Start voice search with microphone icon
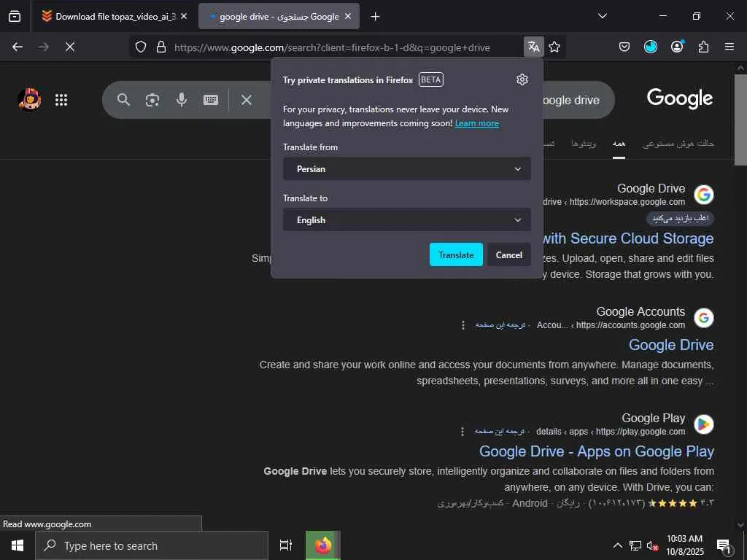Viewport: 747px width, 560px height. (x=182, y=99)
